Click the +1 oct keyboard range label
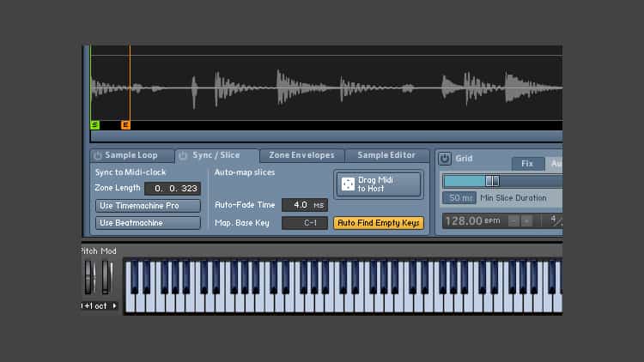Image resolution: width=644 pixels, height=362 pixels. tap(95, 305)
